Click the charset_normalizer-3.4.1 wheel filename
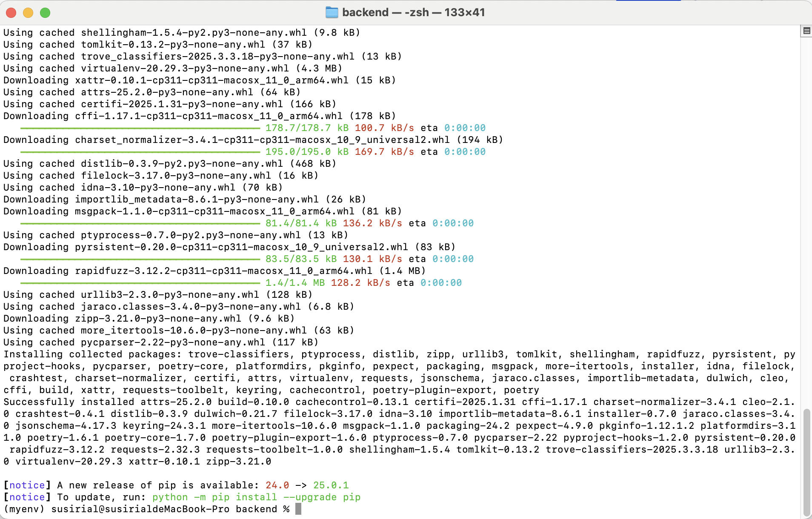Image resolution: width=812 pixels, height=519 pixels. (x=262, y=140)
